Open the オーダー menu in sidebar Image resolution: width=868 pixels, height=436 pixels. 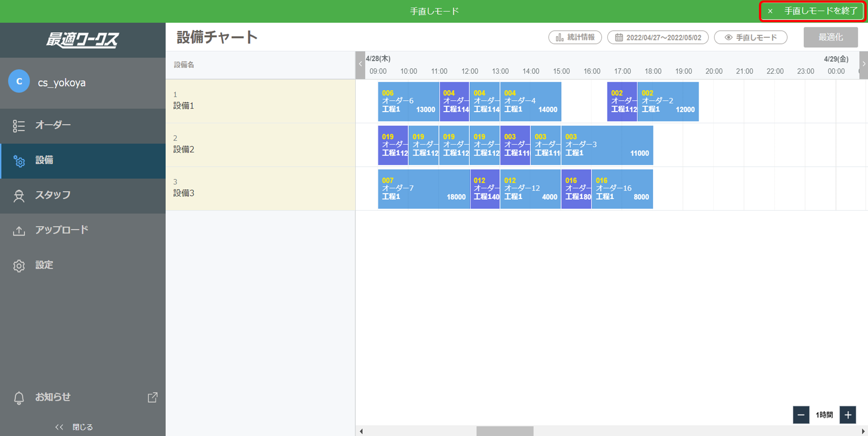pyautogui.click(x=83, y=126)
